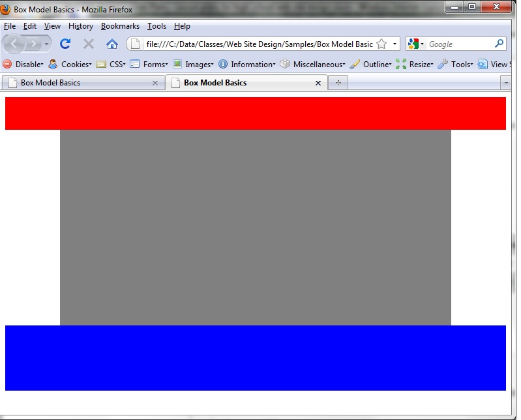Open a new tab with plus button

point(338,83)
